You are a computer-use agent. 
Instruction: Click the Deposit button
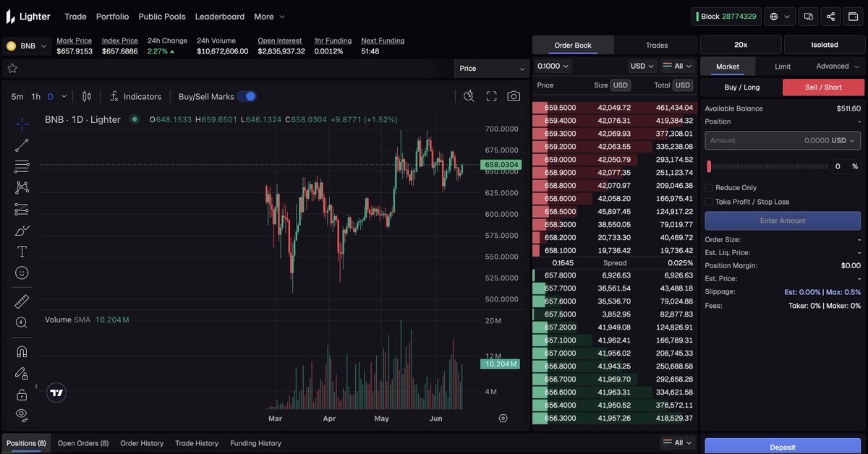click(782, 447)
